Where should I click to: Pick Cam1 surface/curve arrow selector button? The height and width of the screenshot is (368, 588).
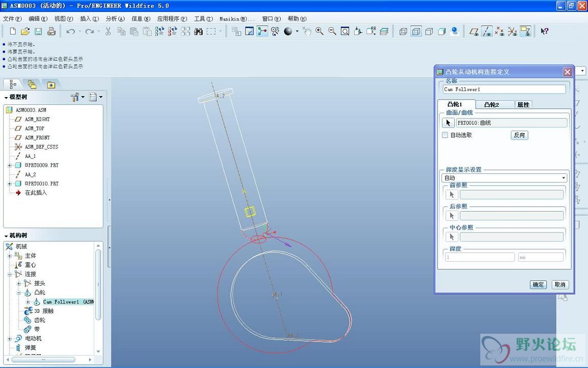click(448, 123)
